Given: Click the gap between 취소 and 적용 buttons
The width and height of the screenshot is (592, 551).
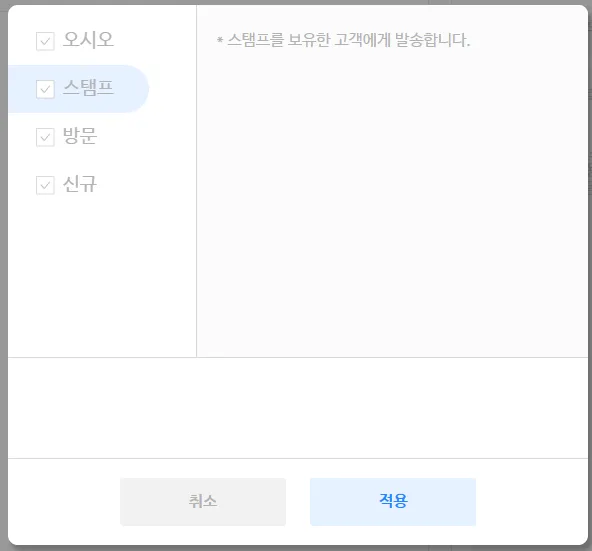Looking at the screenshot, I should tap(298, 502).
